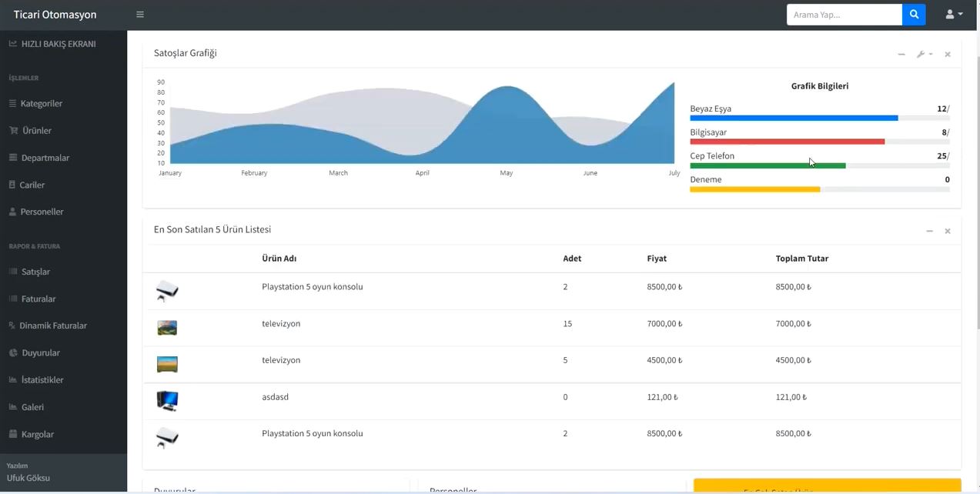Open İstatistikler chart icon in sidebar

coord(13,380)
